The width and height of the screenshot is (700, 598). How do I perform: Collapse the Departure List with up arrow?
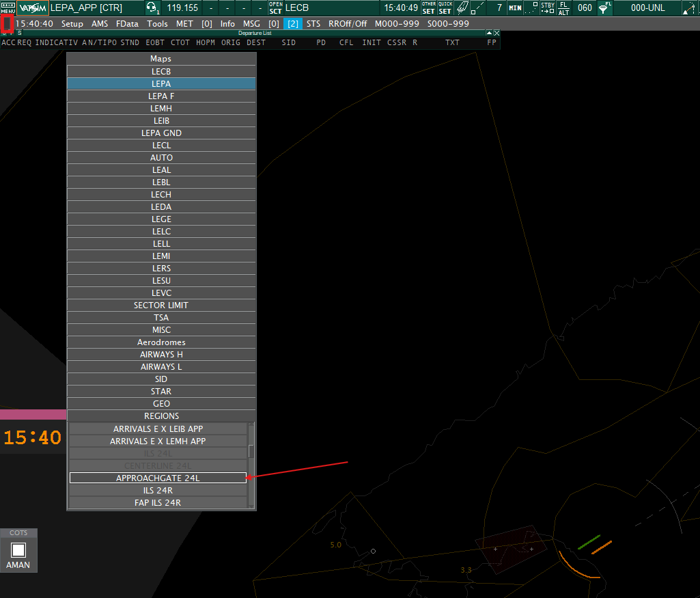coord(488,33)
